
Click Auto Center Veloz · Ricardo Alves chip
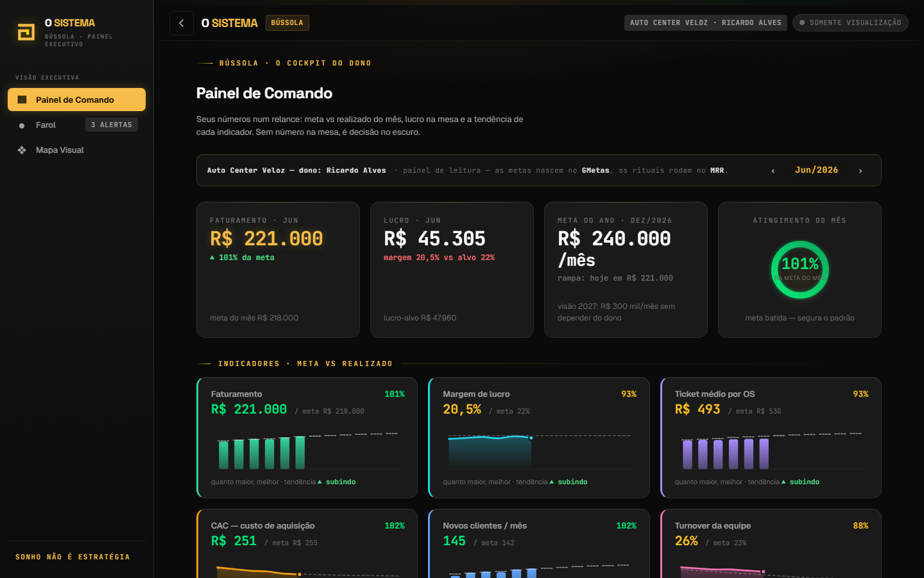706,22
